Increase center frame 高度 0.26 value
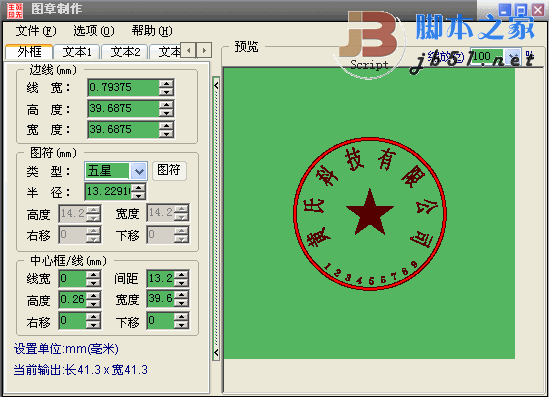Viewport: 549px width, 397px height. pos(93,295)
